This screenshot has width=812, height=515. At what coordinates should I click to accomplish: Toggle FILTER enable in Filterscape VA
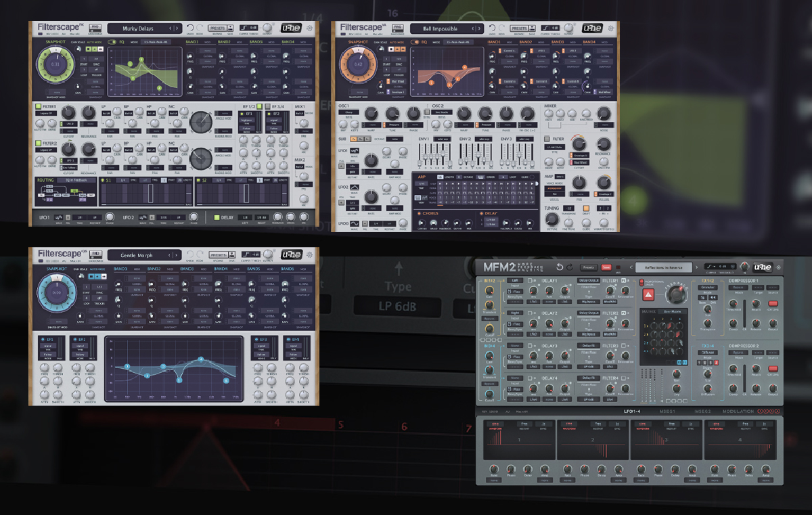[547, 139]
